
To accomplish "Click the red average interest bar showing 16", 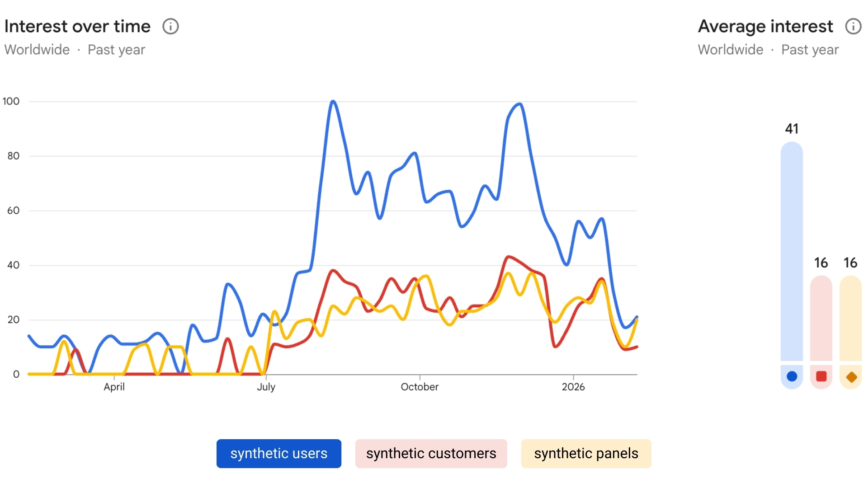I will (x=821, y=316).
